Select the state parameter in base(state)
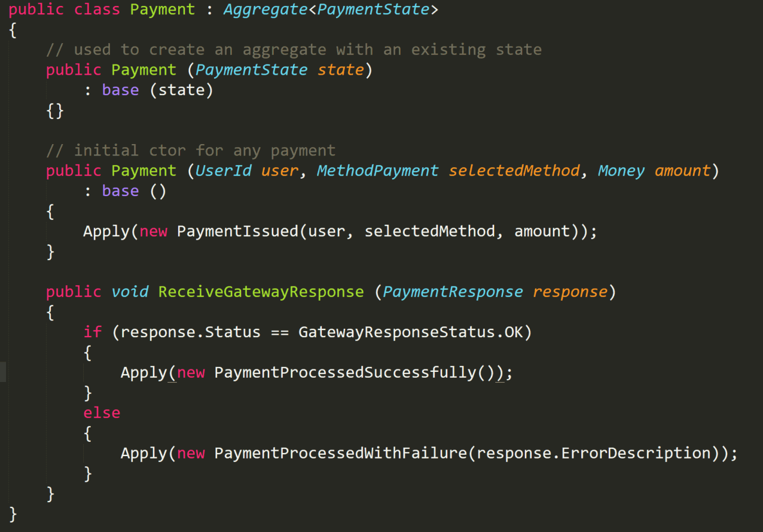This screenshot has width=763, height=532. (182, 90)
